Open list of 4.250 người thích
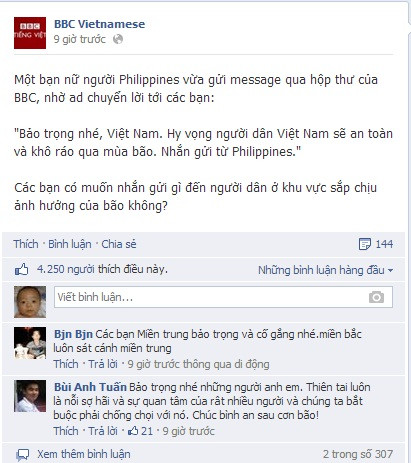The height and width of the screenshot is (463, 411). (x=102, y=269)
